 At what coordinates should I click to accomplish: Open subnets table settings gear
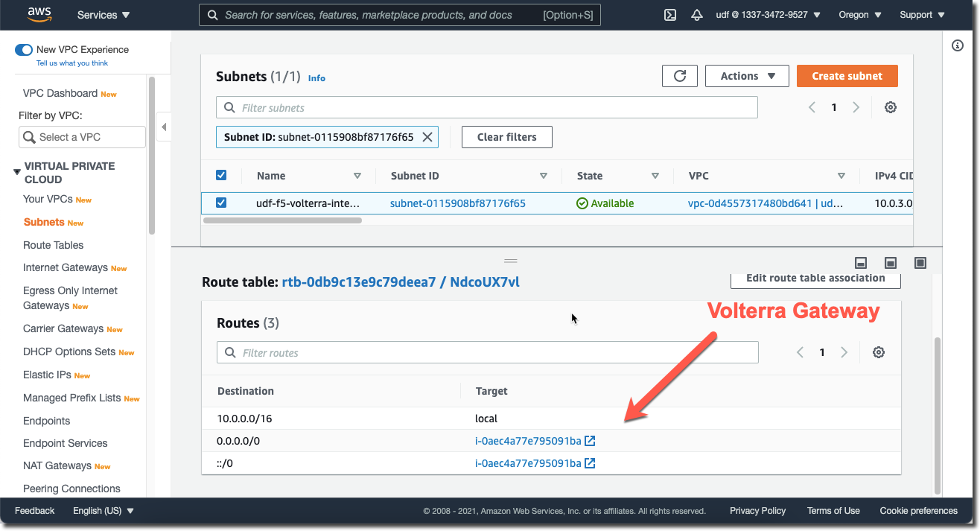click(890, 107)
